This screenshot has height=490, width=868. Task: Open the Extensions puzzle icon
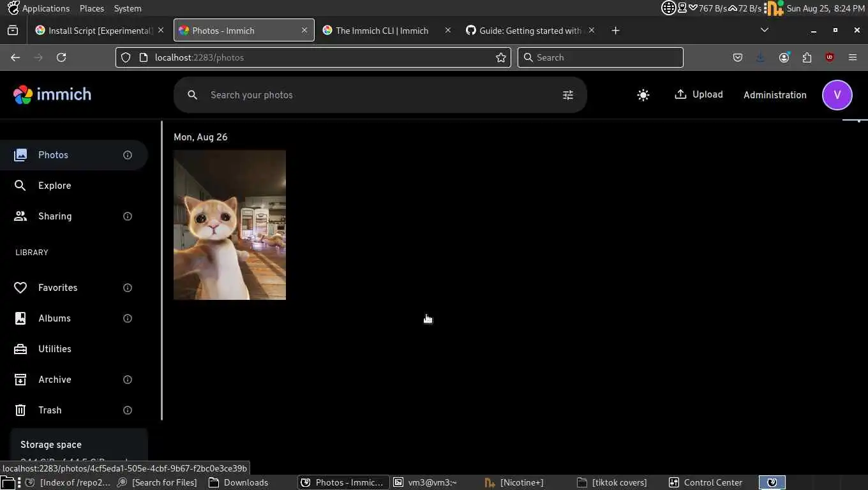coord(807,57)
